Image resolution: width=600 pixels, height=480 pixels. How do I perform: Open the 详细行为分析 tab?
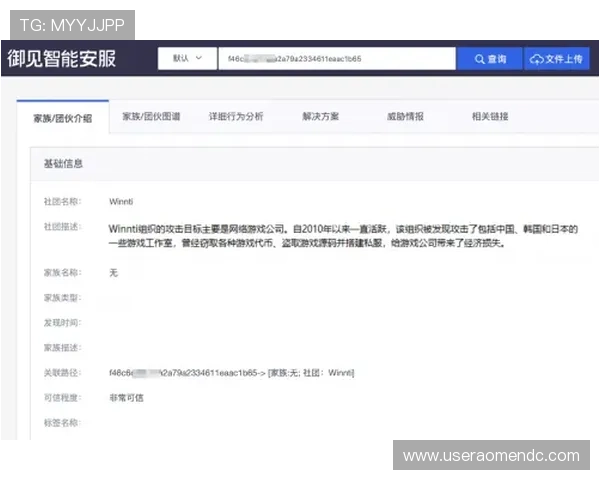click(x=236, y=116)
